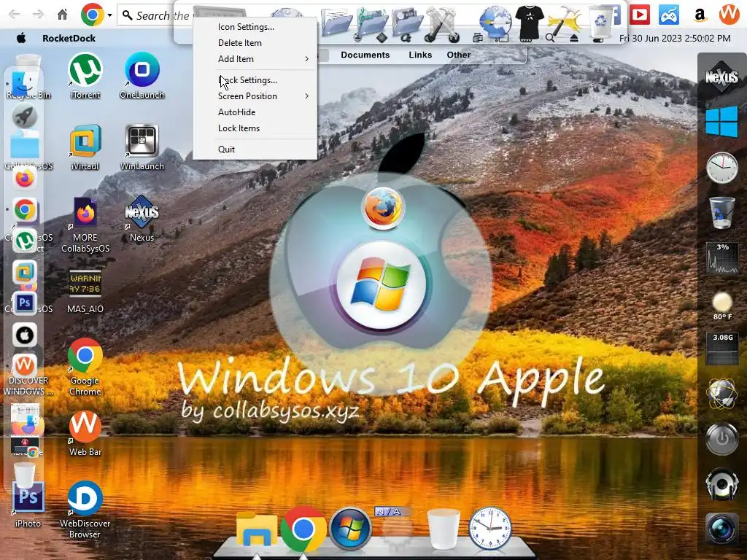The width and height of the screenshot is (747, 560).
Task: Click the black t-shirt icon in top dock
Action: click(530, 22)
